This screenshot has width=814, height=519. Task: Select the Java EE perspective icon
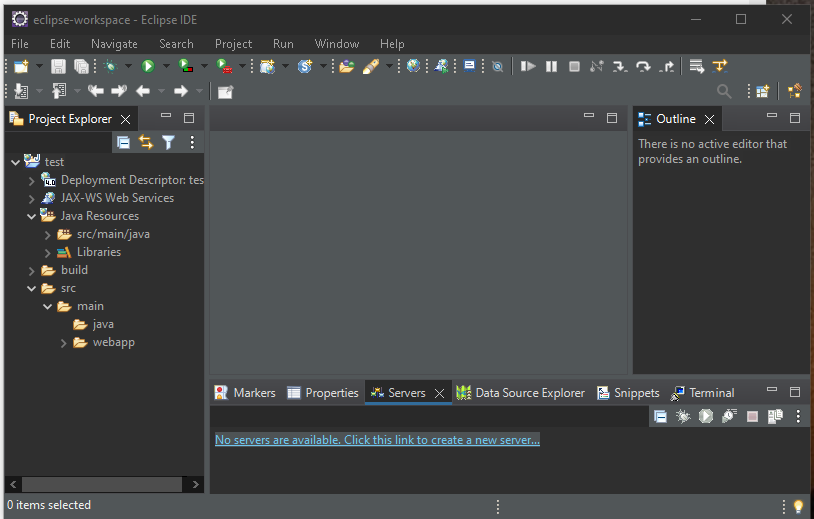click(x=795, y=91)
